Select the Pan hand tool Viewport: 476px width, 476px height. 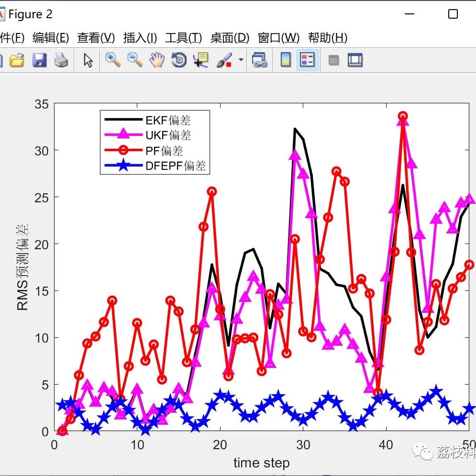tap(157, 60)
